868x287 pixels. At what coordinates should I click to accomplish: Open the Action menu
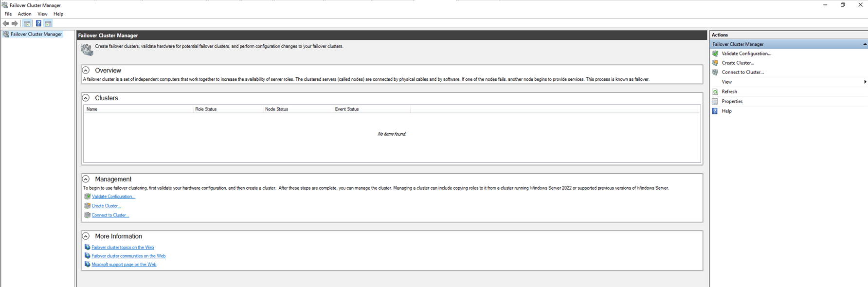tap(25, 14)
